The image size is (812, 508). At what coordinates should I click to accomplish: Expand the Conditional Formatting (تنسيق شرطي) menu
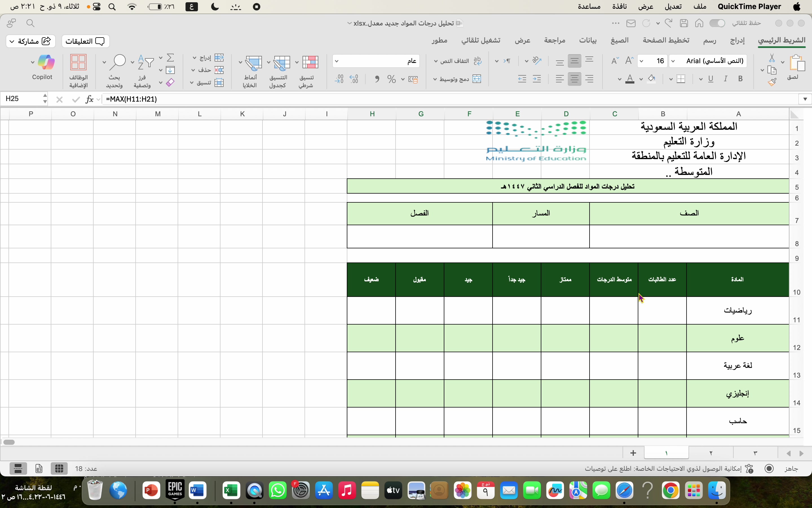point(297,62)
